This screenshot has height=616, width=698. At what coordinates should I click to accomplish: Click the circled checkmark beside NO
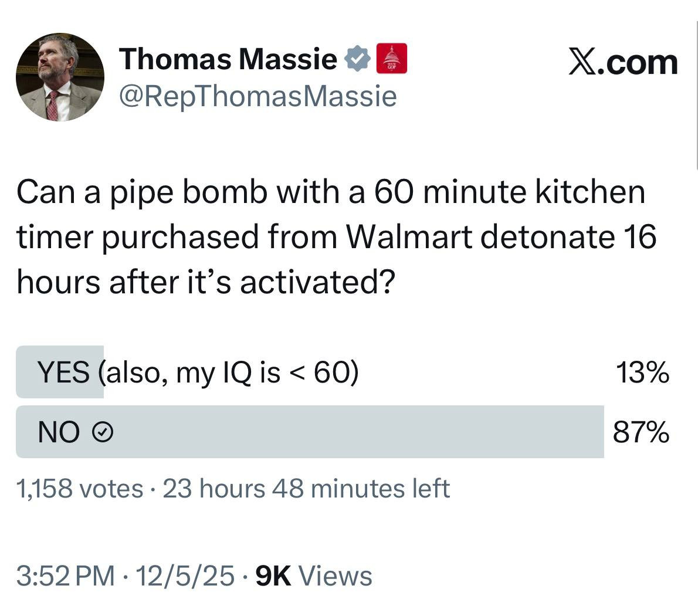pos(103,433)
